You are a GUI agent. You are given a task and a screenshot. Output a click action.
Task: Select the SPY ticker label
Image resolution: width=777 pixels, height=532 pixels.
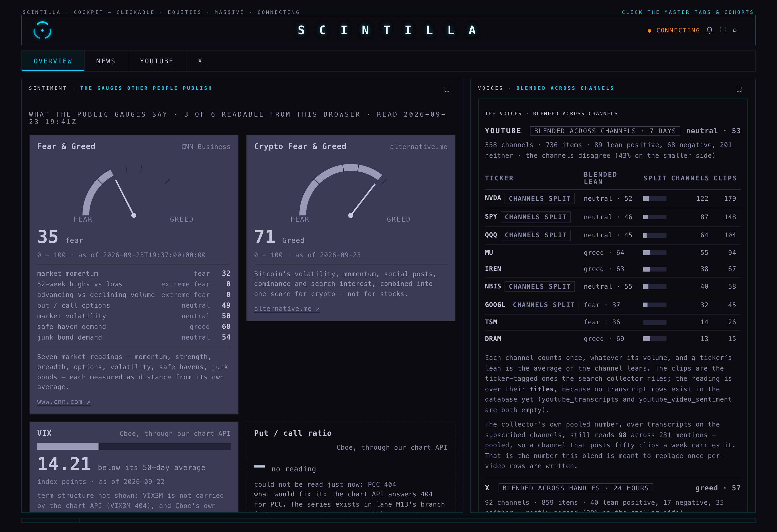click(x=491, y=217)
